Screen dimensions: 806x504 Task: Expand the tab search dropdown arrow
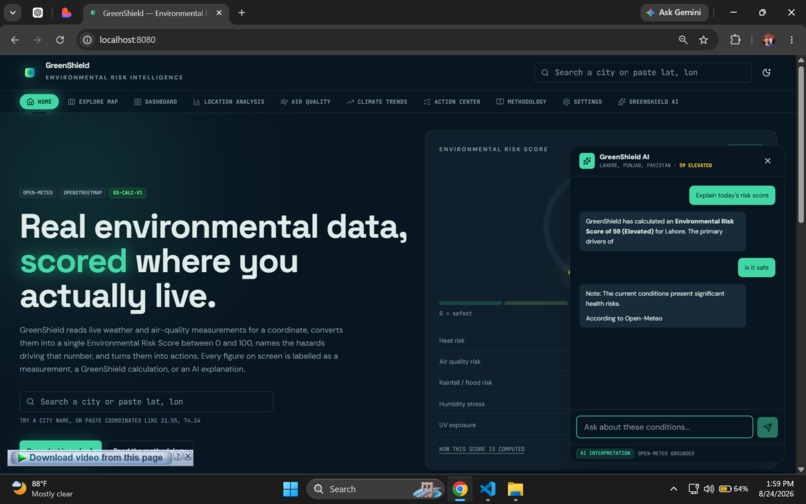click(x=12, y=13)
